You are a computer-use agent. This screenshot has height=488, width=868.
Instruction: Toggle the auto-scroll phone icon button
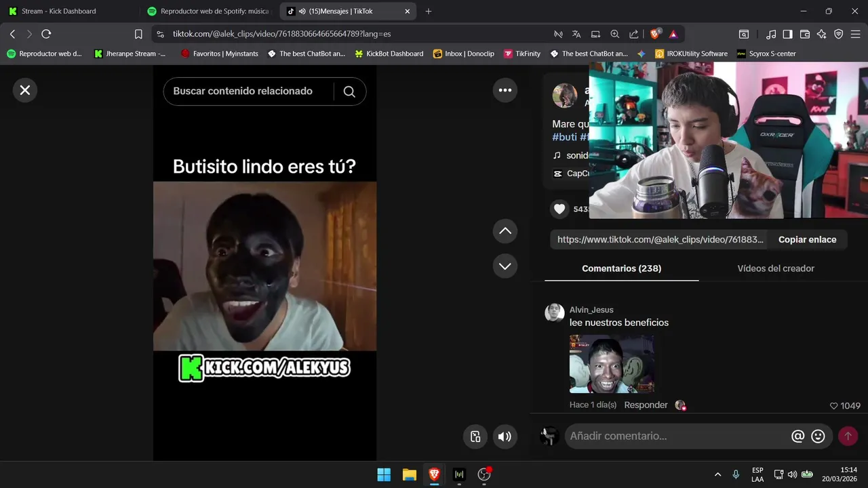click(475, 436)
